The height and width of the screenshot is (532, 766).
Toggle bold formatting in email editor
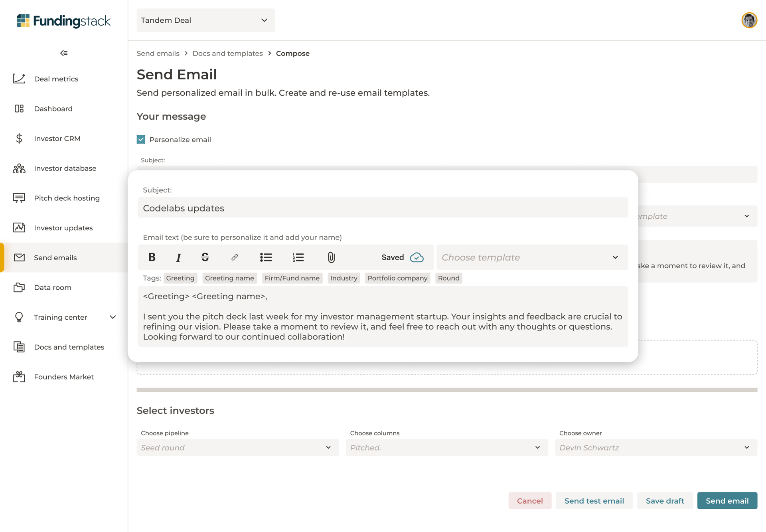[x=151, y=257]
